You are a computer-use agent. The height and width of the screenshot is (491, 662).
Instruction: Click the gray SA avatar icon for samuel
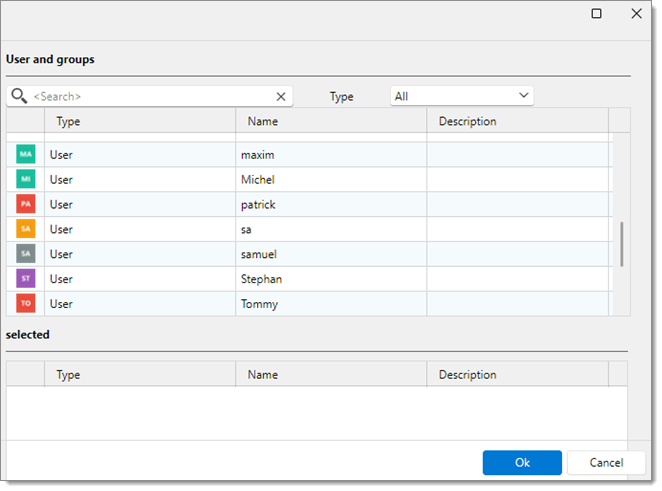[26, 254]
